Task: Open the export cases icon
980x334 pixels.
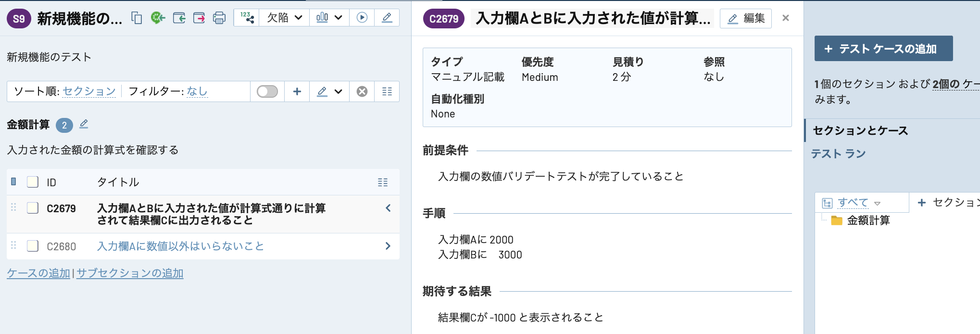Action: [x=199, y=18]
